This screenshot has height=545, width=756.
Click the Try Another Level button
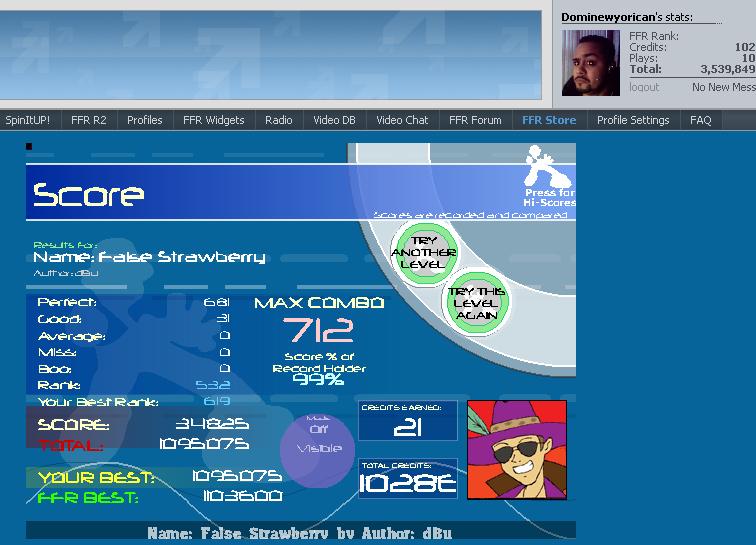click(424, 253)
